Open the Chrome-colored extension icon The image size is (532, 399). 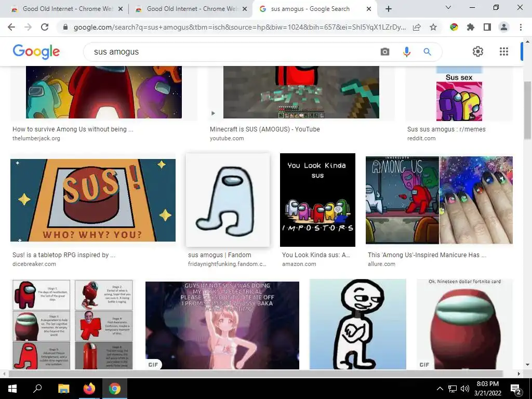tap(454, 27)
